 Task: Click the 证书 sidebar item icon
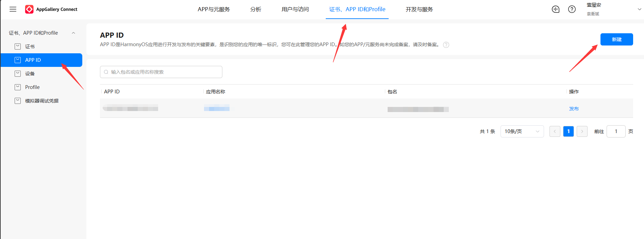pyautogui.click(x=18, y=47)
